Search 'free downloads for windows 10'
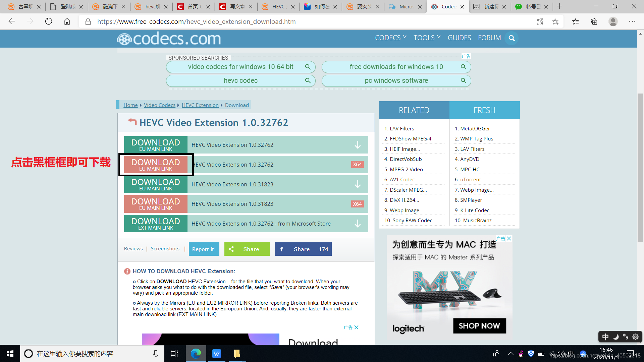Image resolution: width=644 pixels, height=362 pixels. 396,67
